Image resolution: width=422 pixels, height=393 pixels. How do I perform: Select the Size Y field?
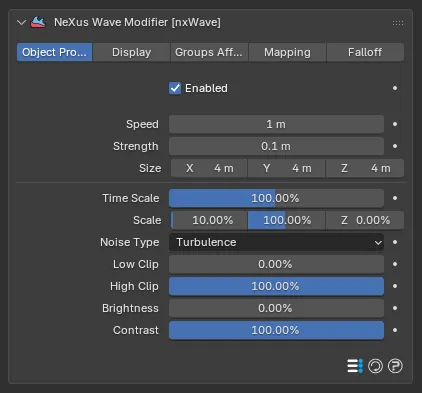click(x=286, y=168)
